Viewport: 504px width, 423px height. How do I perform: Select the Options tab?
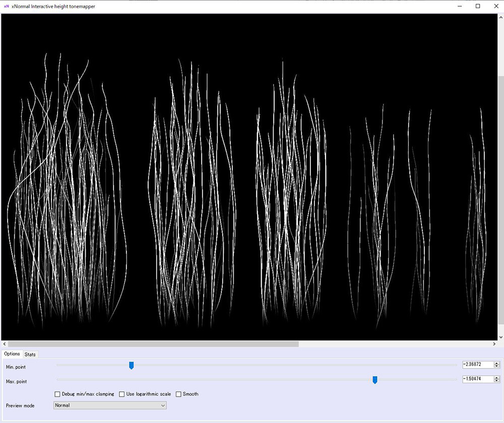click(12, 354)
